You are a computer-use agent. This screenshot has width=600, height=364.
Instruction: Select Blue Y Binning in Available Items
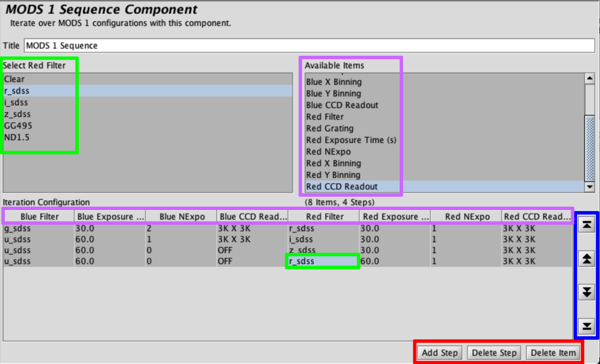click(445, 94)
